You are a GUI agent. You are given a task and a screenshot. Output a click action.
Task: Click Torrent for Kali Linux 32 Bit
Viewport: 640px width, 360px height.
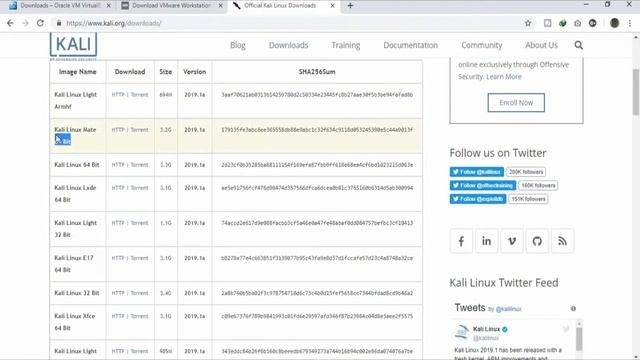click(x=140, y=293)
